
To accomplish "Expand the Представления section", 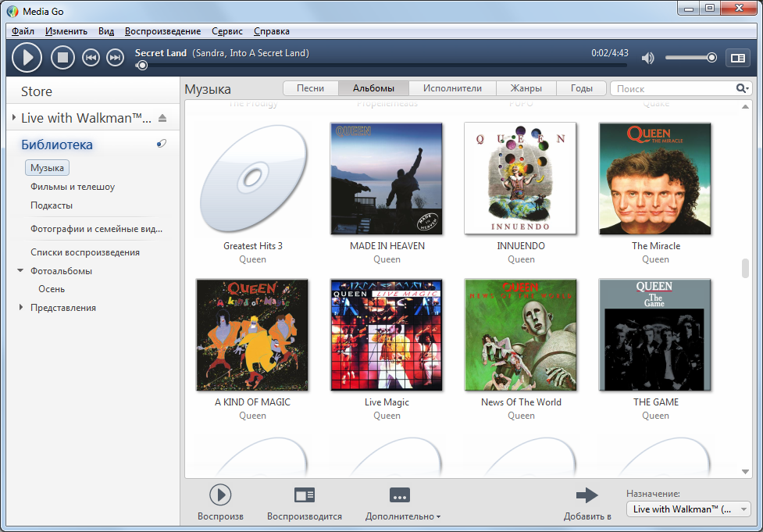I will (x=20, y=307).
